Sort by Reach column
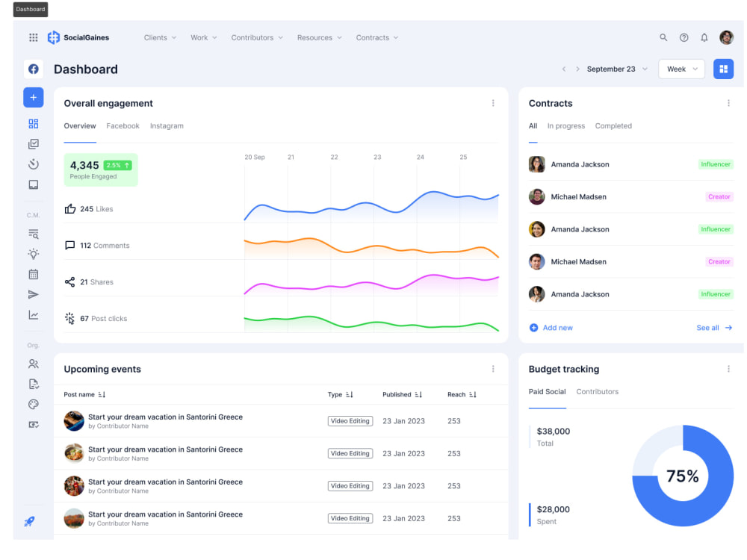The height and width of the screenshot is (560, 747). tap(462, 395)
